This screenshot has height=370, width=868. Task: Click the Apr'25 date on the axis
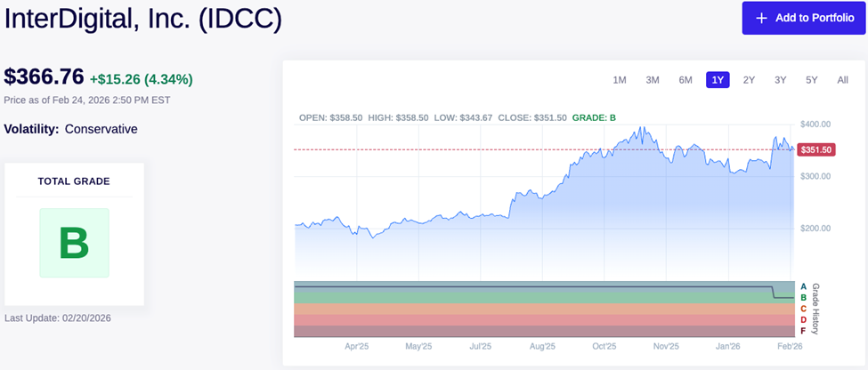(356, 346)
